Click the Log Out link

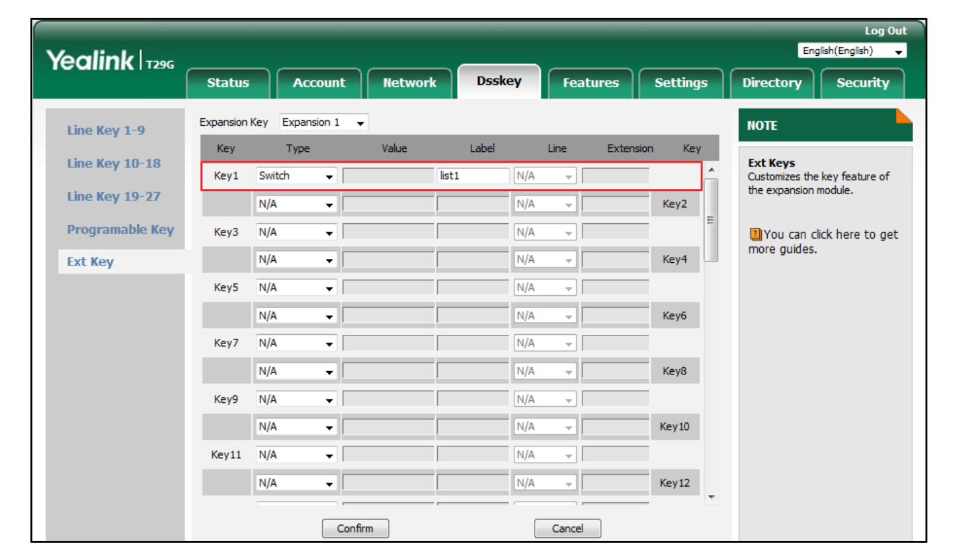(x=885, y=30)
